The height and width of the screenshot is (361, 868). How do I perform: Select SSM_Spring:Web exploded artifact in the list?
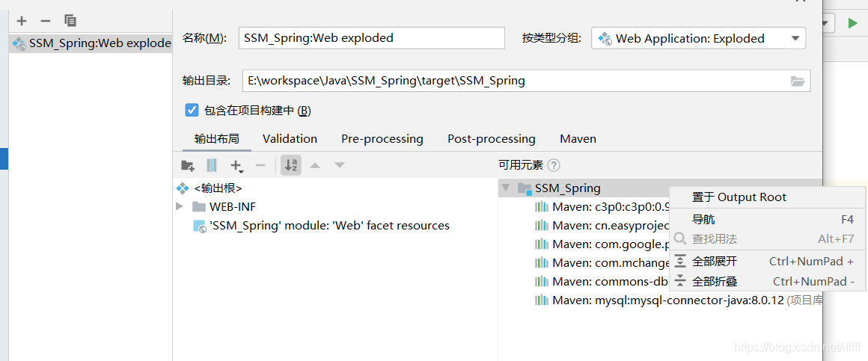coord(91,43)
